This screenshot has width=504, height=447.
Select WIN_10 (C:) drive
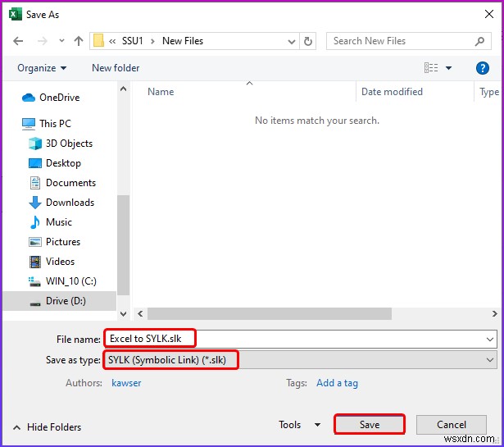click(x=71, y=281)
